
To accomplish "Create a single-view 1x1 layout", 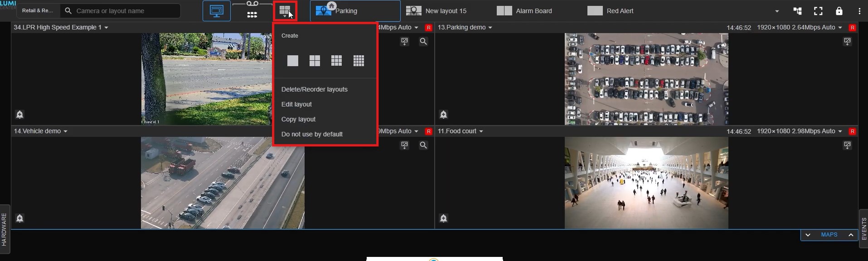I will 293,61.
